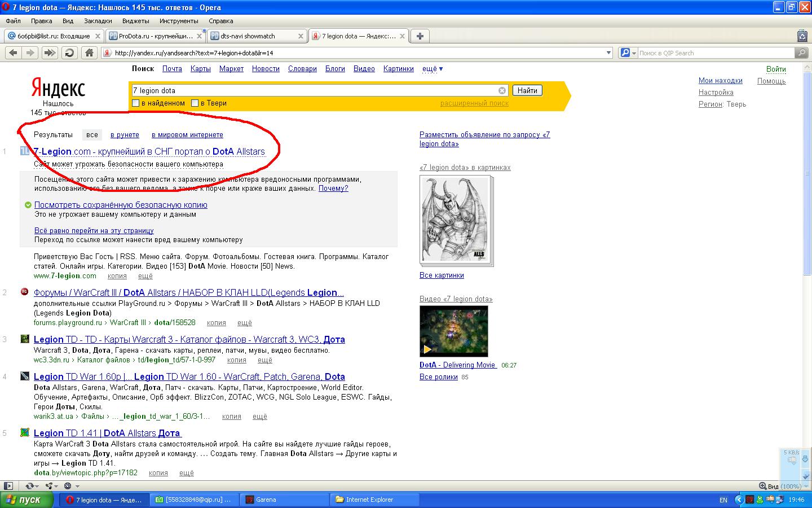Expand the "ещё" services dropdown
812x508 pixels.
[433, 69]
